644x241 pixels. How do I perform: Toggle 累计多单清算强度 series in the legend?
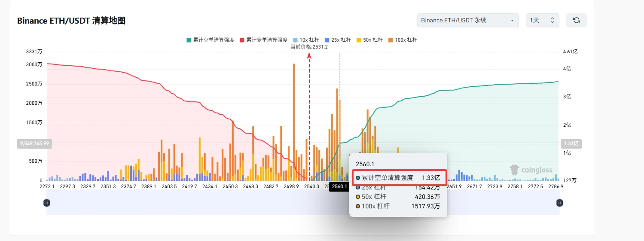click(263, 40)
